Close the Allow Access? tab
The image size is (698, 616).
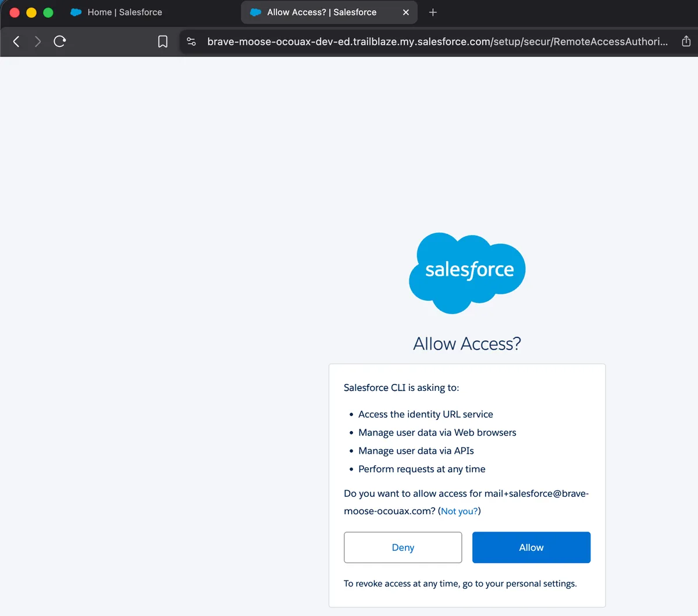pos(406,12)
